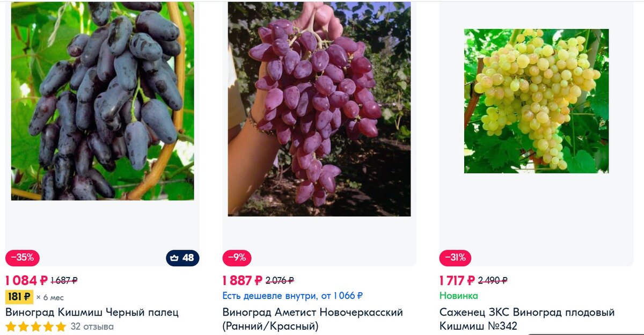Open the black finger grape photo

click(x=103, y=100)
